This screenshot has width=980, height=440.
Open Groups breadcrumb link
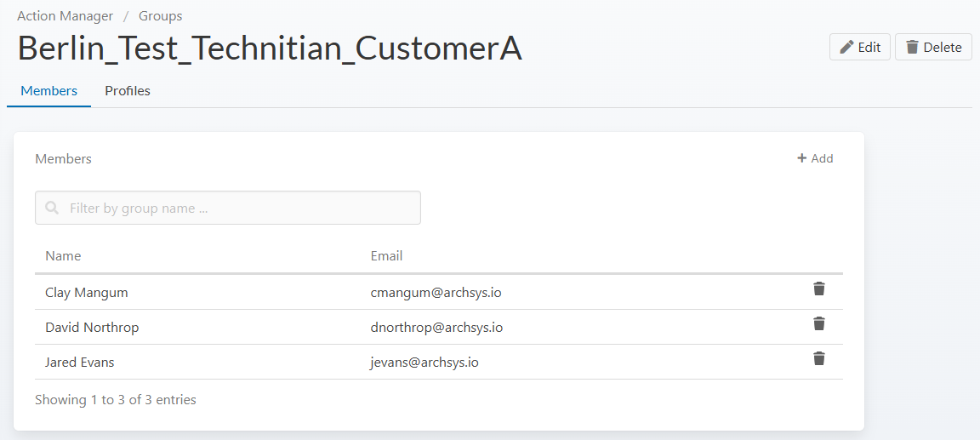160,15
